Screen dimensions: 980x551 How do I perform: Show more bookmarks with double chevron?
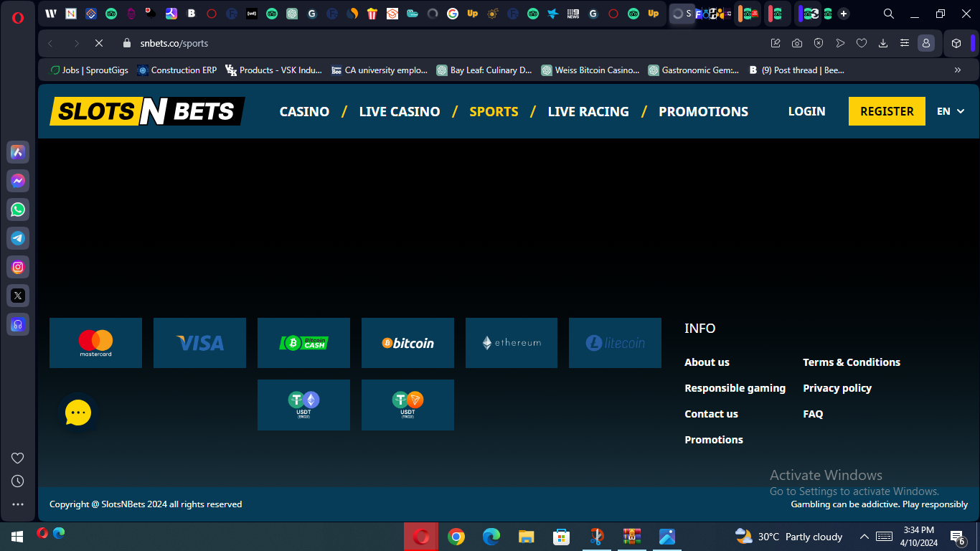click(958, 70)
